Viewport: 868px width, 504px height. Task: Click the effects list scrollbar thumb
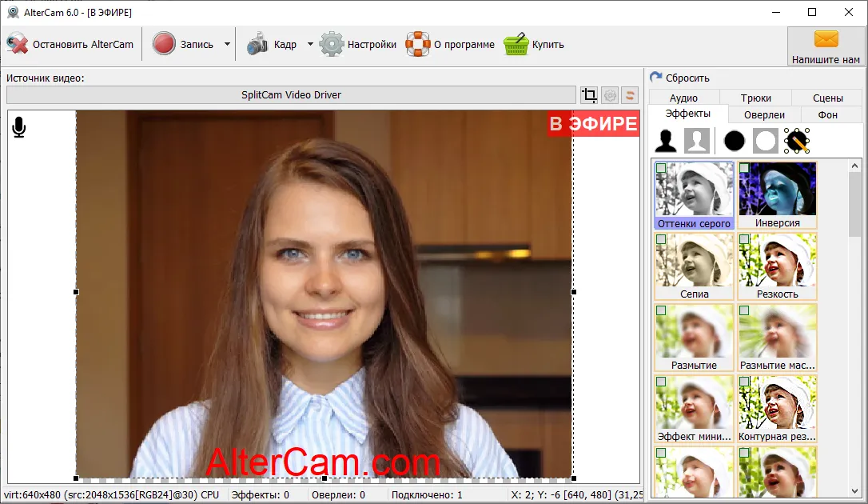pyautogui.click(x=854, y=204)
